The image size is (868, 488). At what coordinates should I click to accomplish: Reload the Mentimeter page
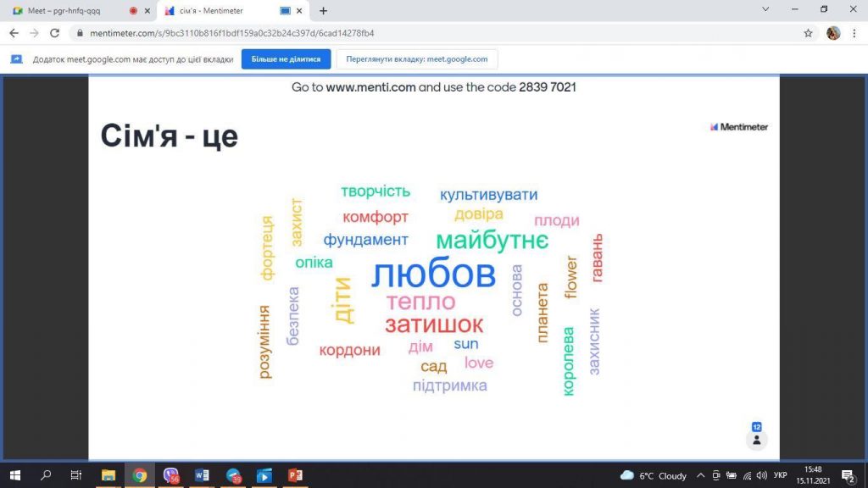(x=55, y=33)
